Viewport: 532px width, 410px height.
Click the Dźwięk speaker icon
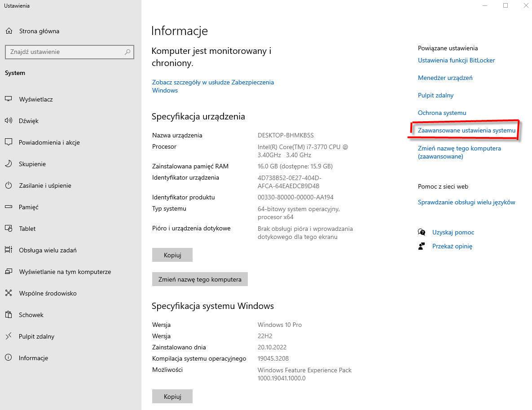(9, 121)
